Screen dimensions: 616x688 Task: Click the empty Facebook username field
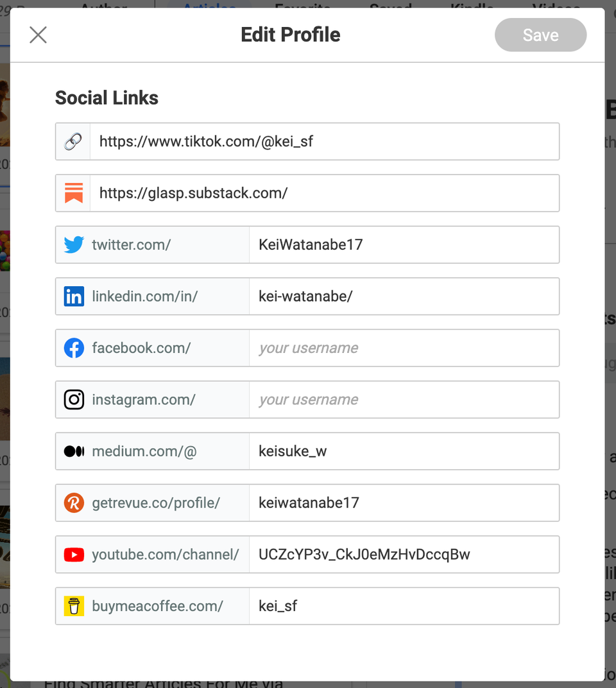pos(404,348)
